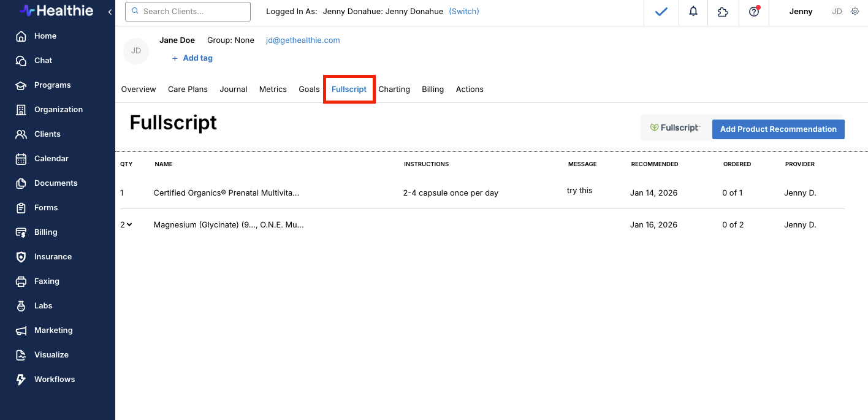Image resolution: width=868 pixels, height=420 pixels.
Task: Click the Jane Doe client name
Action: tap(177, 40)
